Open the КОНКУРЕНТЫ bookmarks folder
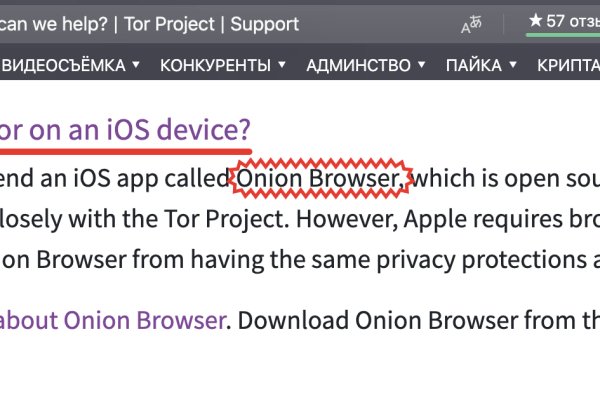Image resolution: width=600 pixels, height=400 pixels. (x=215, y=66)
